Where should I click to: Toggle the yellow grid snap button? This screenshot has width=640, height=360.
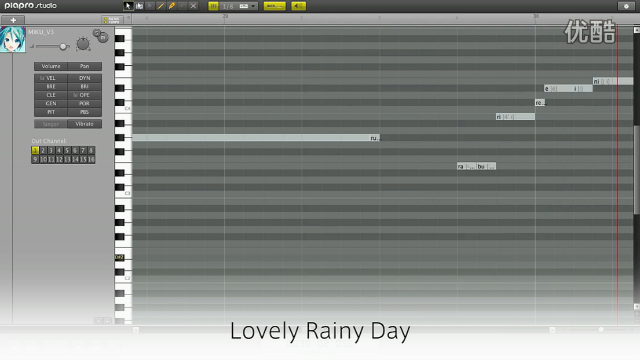pos(213,6)
